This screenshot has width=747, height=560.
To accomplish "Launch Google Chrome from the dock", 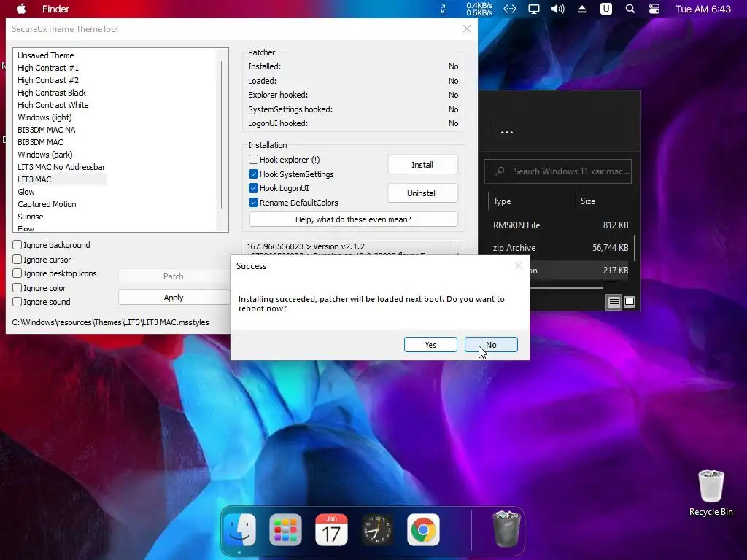I will pyautogui.click(x=423, y=529).
